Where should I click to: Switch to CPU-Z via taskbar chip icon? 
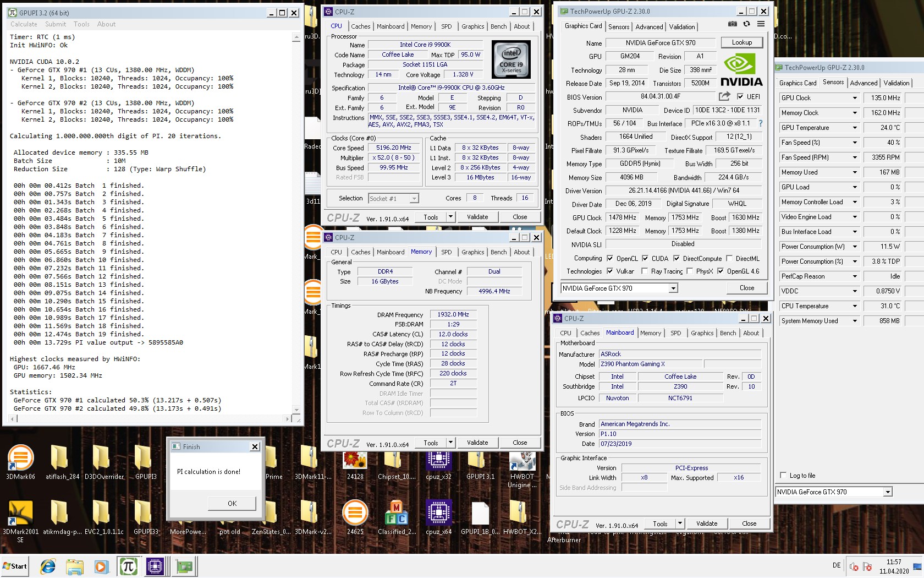(155, 566)
